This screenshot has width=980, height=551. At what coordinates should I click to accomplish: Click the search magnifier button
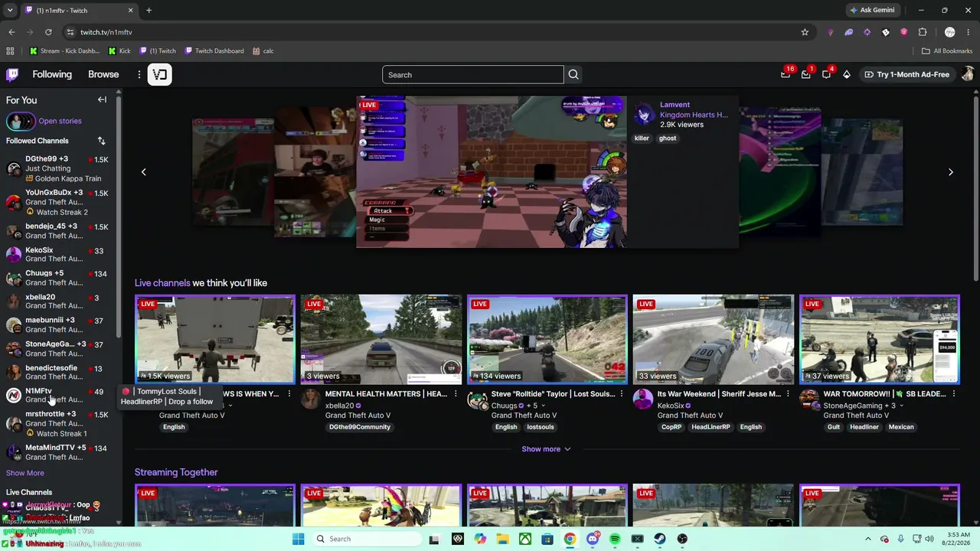pos(573,74)
